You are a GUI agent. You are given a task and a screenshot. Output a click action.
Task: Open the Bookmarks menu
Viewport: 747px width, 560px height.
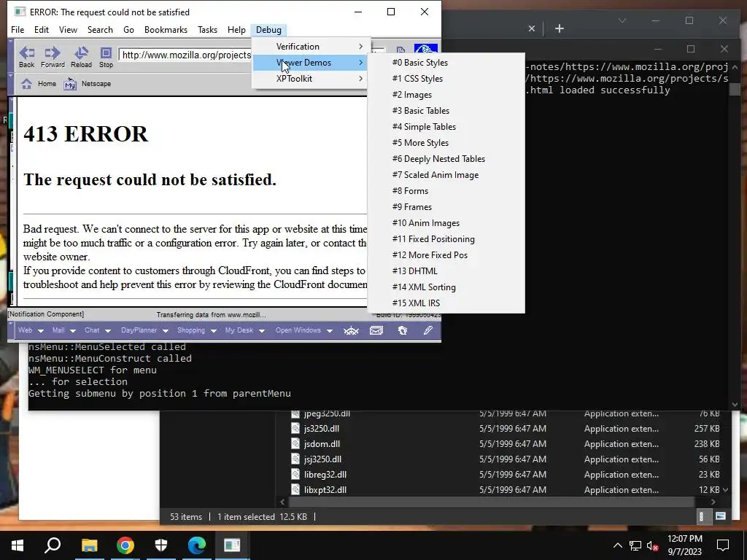[166, 30]
